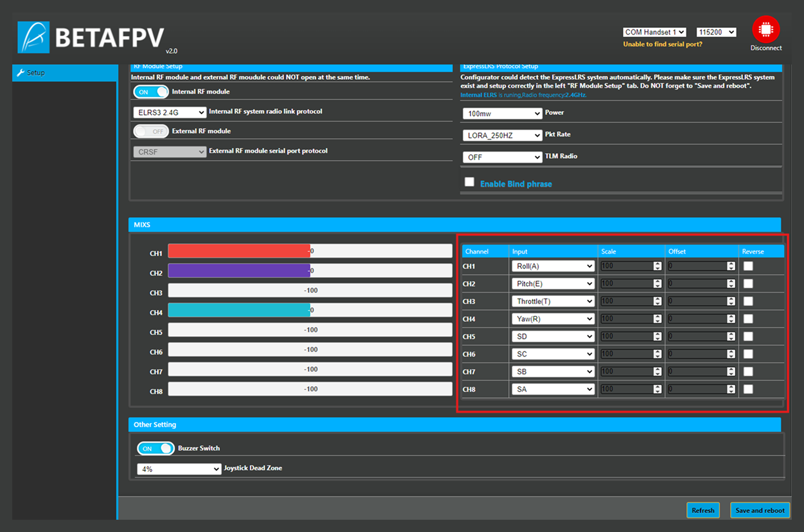Click the CH2 Scale stepper arrows
The image size is (804, 532).
(657, 284)
